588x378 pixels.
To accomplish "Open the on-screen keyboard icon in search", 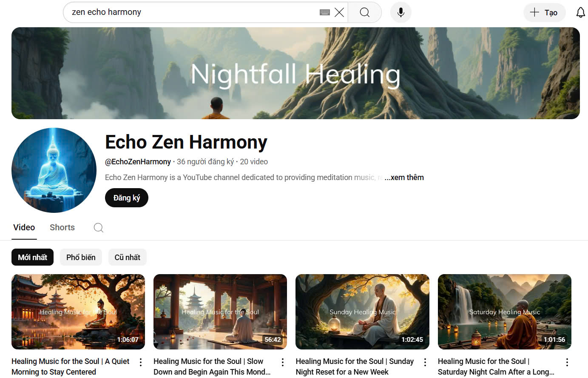I will [325, 12].
